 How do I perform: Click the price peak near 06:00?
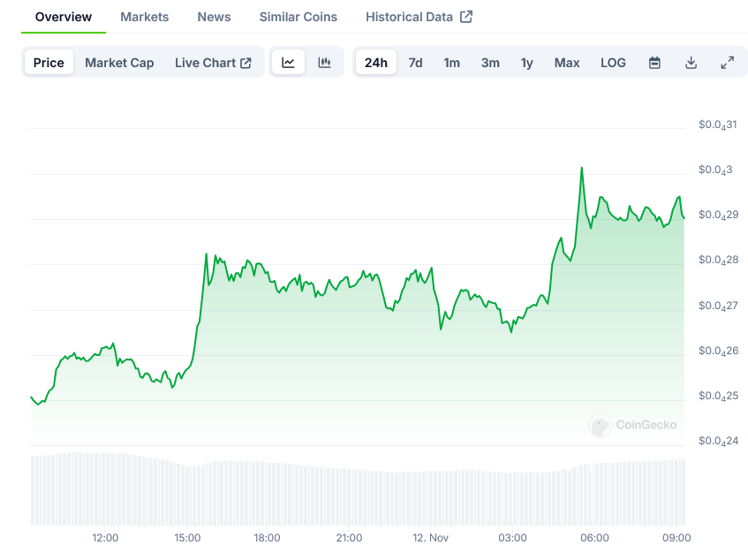click(582, 167)
